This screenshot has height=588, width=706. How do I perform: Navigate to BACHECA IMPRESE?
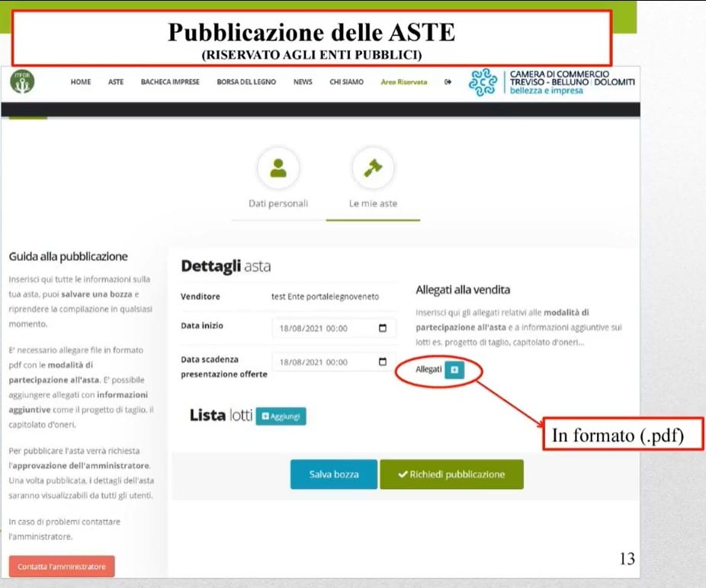tap(170, 82)
